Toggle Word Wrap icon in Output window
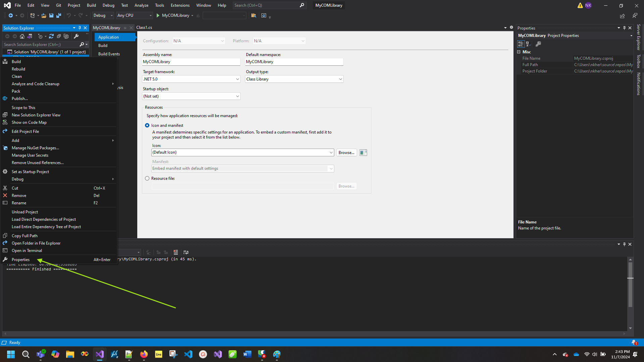The width and height of the screenshot is (644, 362). (x=186, y=252)
